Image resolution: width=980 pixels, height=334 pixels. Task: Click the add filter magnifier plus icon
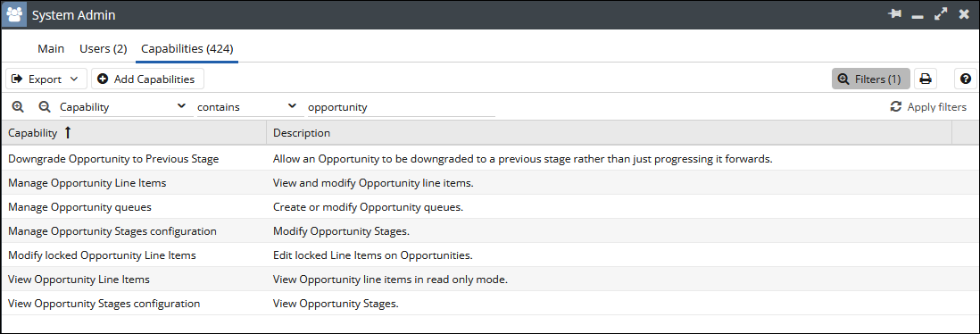click(x=18, y=107)
